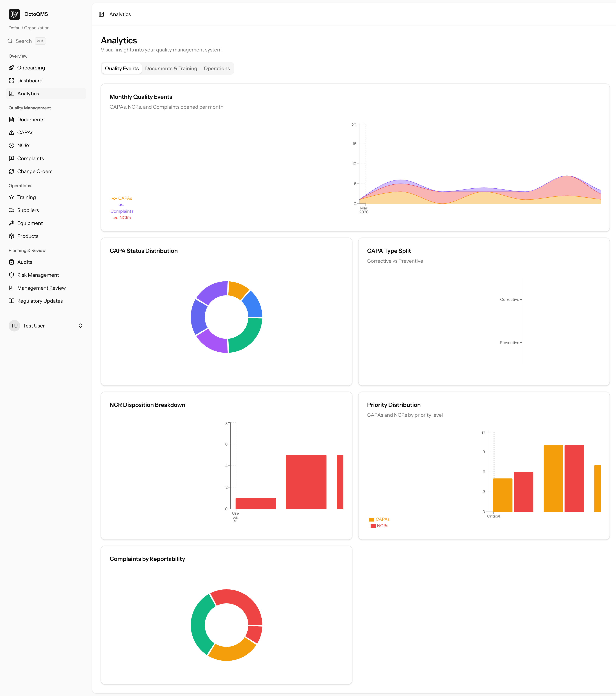Image resolution: width=616 pixels, height=696 pixels.
Task: Click orange Critical bar in Priority Distribution
Action: (x=503, y=495)
